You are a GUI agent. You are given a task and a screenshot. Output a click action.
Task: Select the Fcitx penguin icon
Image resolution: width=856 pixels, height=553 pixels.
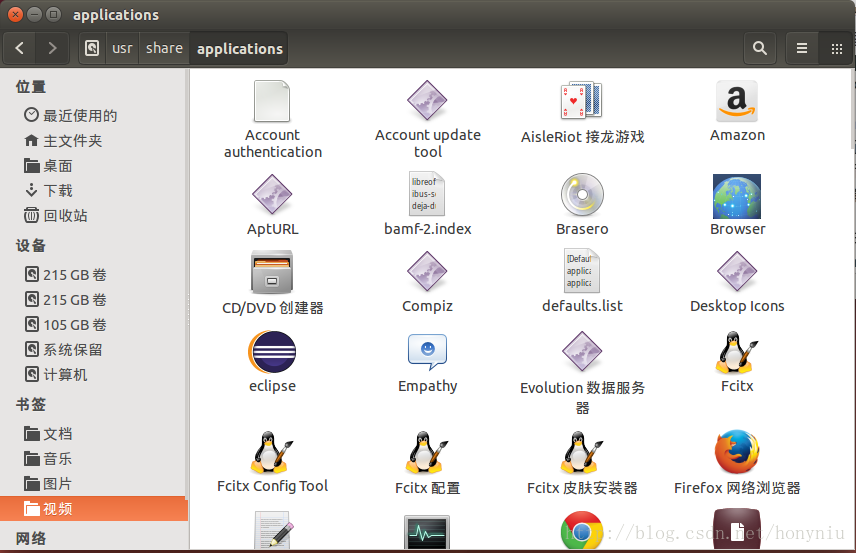tap(737, 352)
